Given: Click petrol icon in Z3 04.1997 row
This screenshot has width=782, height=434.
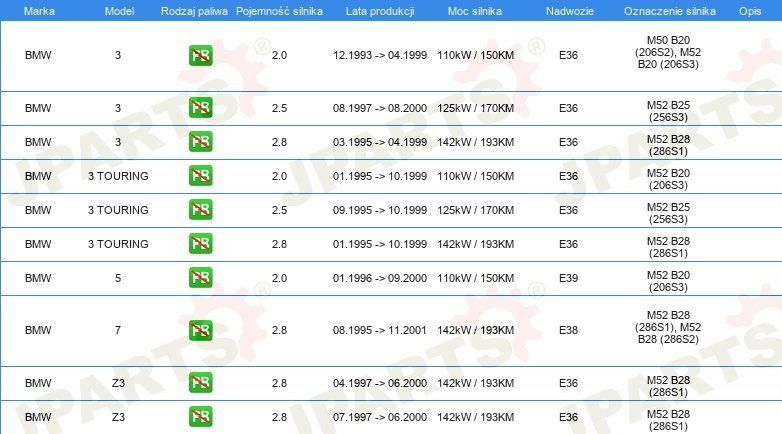Looking at the screenshot, I should (200, 383).
